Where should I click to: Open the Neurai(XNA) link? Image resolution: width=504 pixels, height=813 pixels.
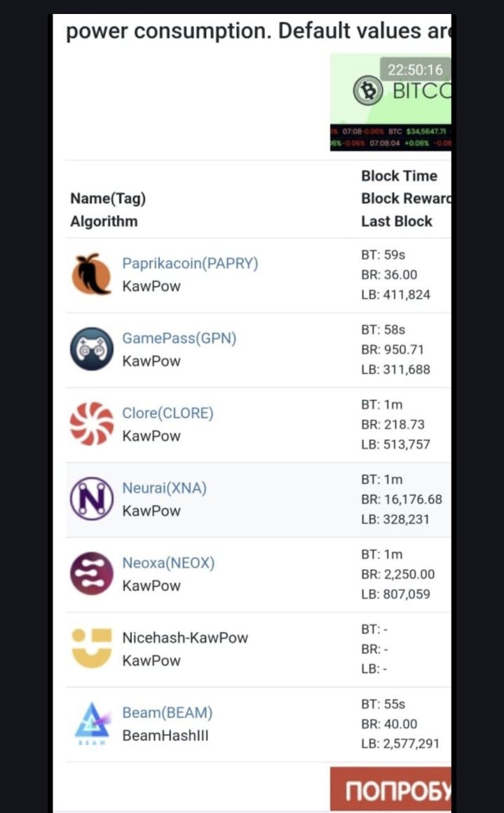[164, 488]
